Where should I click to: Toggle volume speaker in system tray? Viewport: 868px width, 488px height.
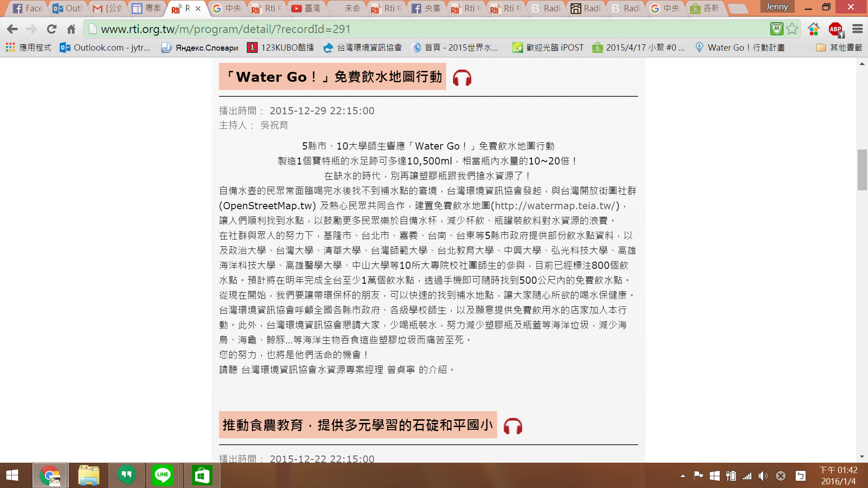763,476
